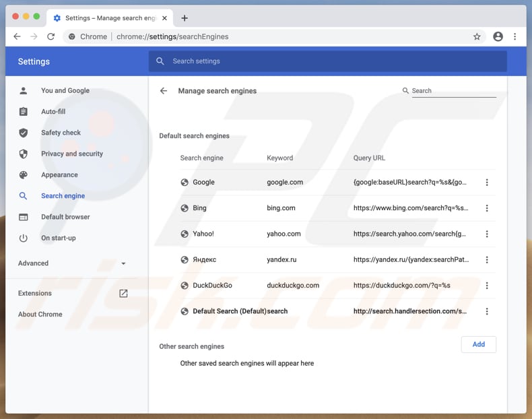Reload the page with the refresh icon

pos(51,36)
